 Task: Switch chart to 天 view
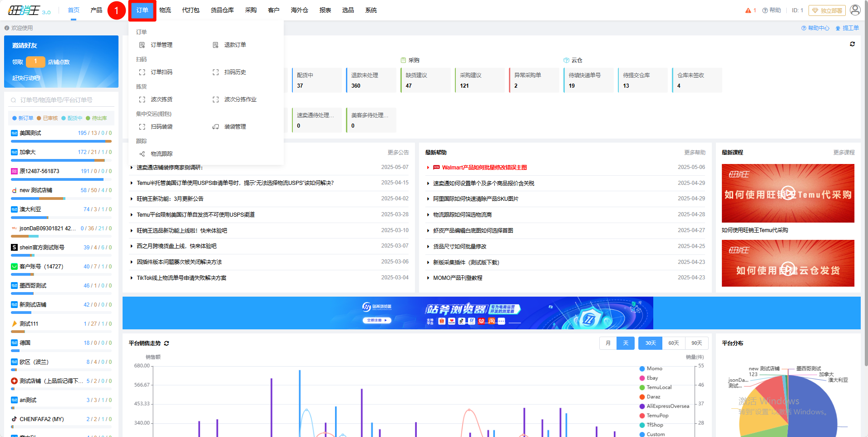[626, 343]
